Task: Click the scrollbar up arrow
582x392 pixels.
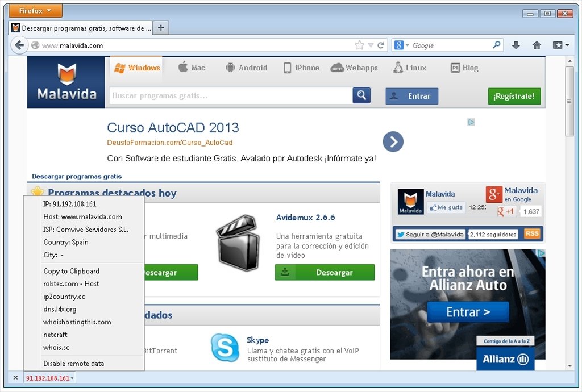Action: click(569, 61)
